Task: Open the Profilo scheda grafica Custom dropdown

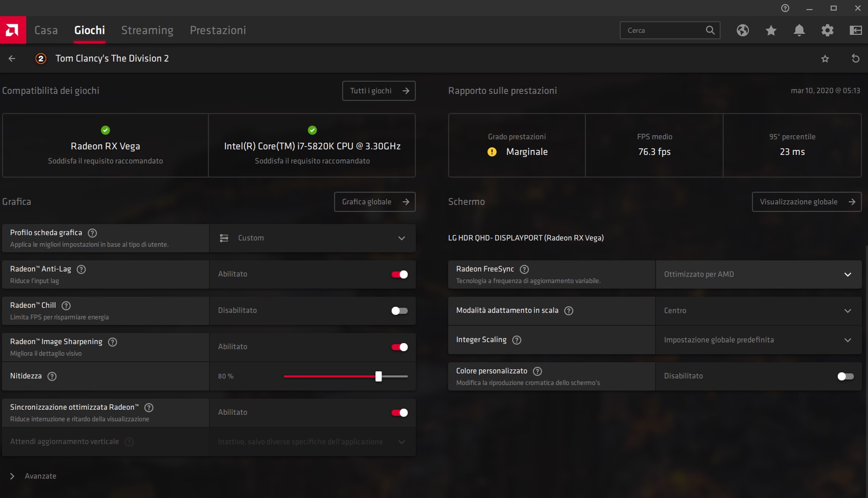Action: click(x=312, y=238)
